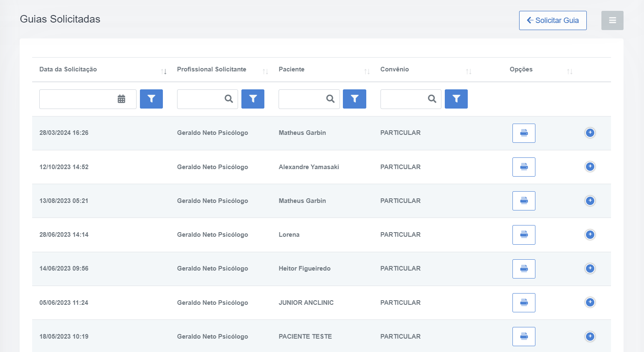644x352 pixels.
Task: Click the Paciente search magnifier icon
Action: 330,99
